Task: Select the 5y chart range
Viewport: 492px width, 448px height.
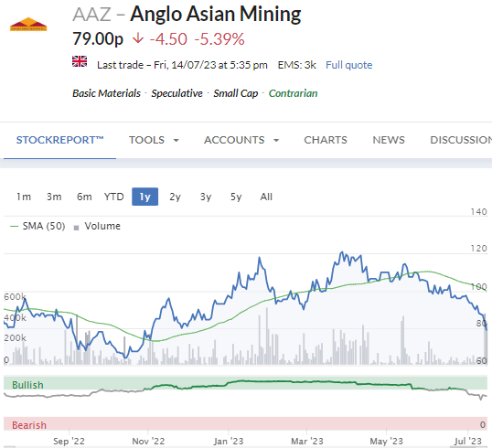Action: click(x=236, y=197)
